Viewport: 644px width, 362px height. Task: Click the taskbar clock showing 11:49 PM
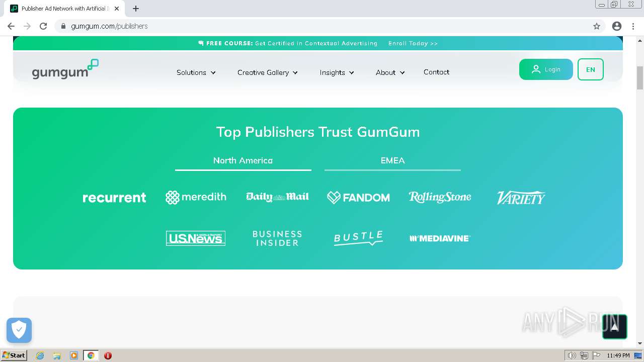point(618,355)
